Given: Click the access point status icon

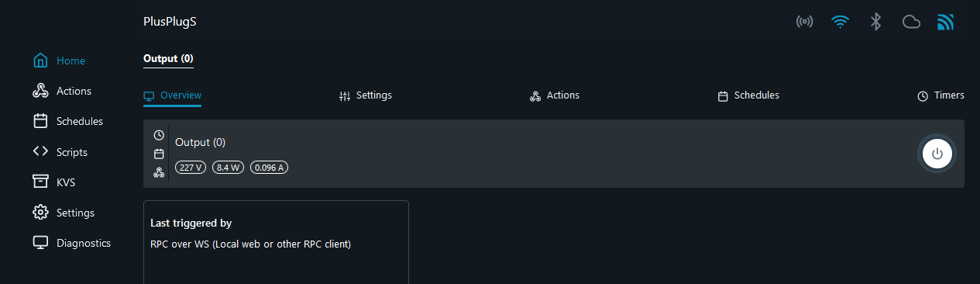Looking at the screenshot, I should 804,22.
